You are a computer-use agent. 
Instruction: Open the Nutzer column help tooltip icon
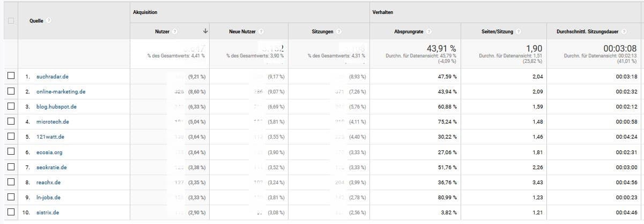point(175,32)
